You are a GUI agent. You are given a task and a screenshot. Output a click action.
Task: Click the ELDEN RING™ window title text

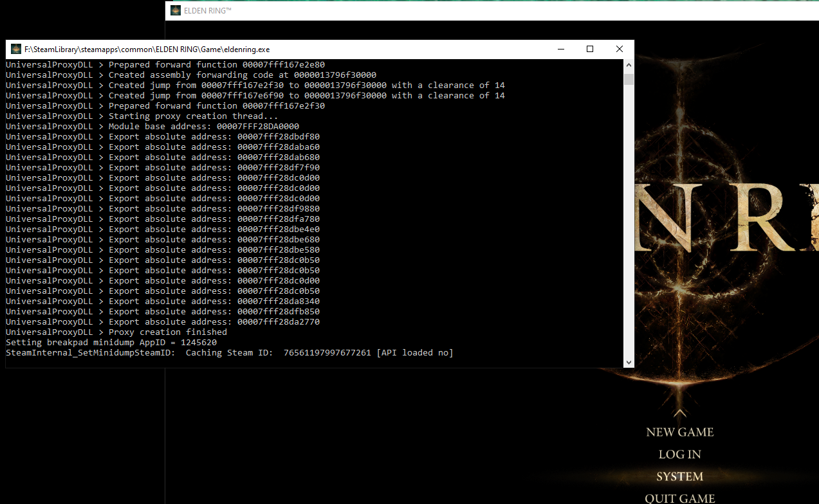208,10
